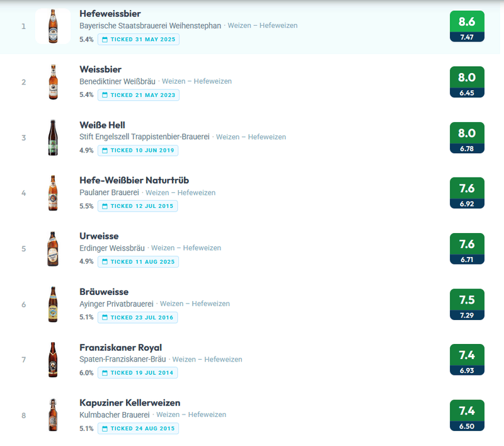Click the 4.9% ABV of Urweisse
The height and width of the screenshot is (446, 504).
tap(86, 261)
